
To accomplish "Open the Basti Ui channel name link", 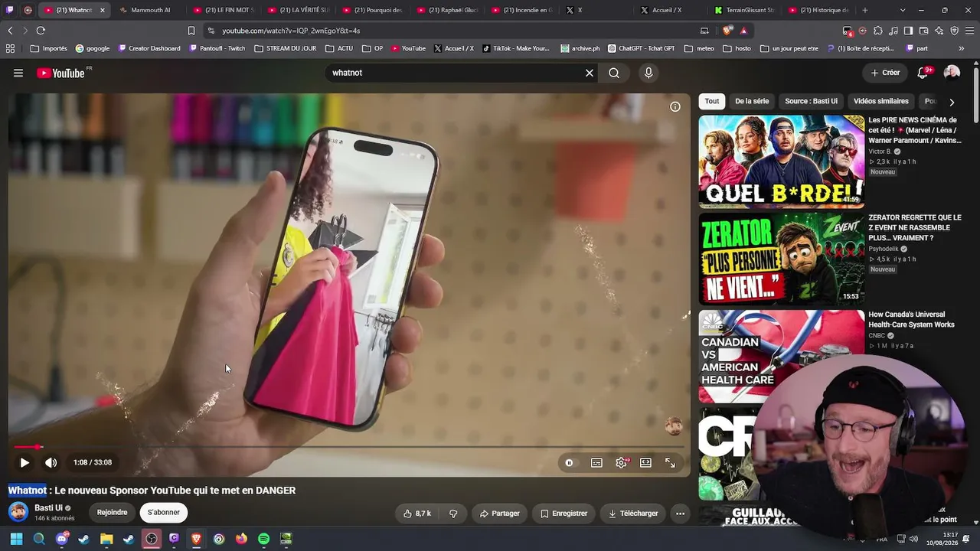I will coord(49,508).
